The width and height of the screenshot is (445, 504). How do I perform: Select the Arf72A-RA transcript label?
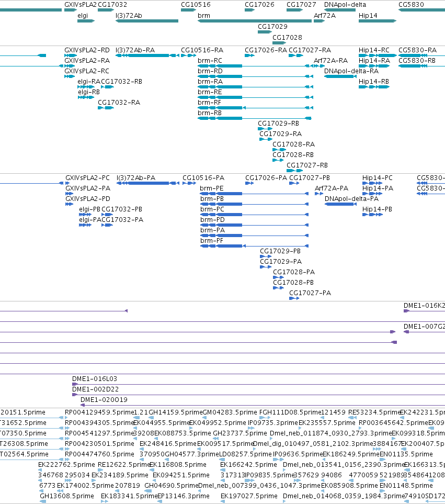click(330, 60)
